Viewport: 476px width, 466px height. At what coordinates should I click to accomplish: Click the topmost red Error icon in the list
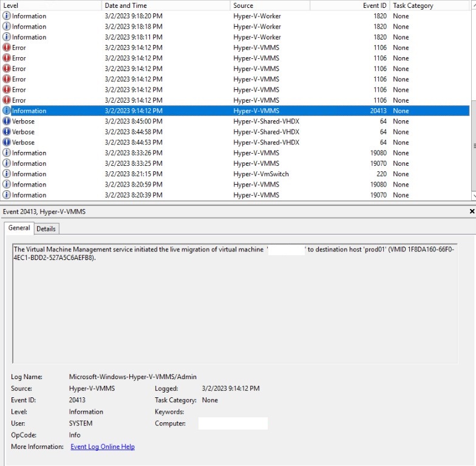click(x=7, y=47)
